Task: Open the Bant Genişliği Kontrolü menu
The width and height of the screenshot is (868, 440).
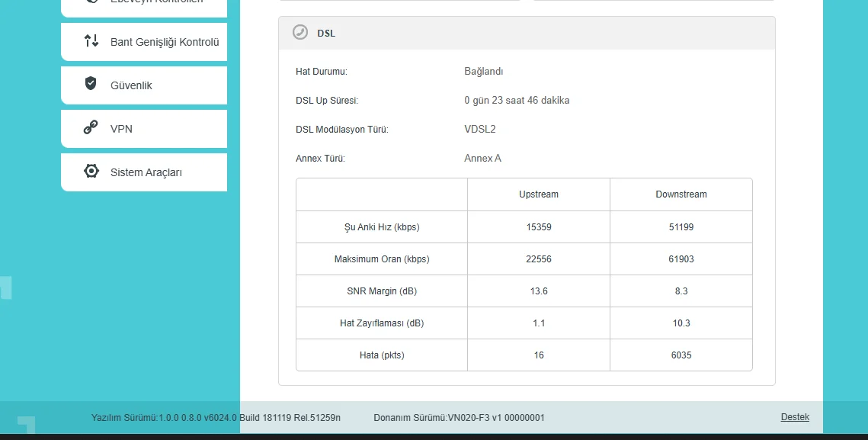Action: tap(144, 42)
